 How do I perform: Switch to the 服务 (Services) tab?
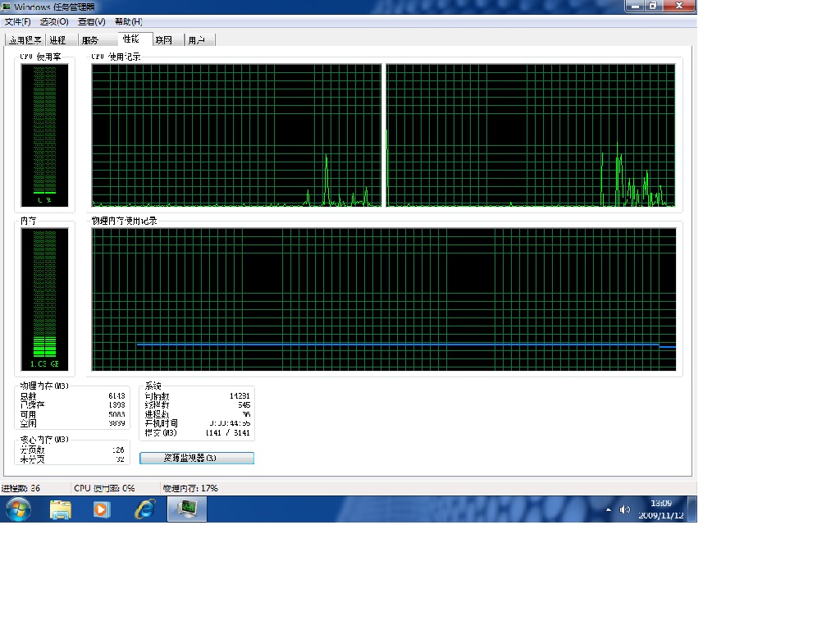[90, 40]
